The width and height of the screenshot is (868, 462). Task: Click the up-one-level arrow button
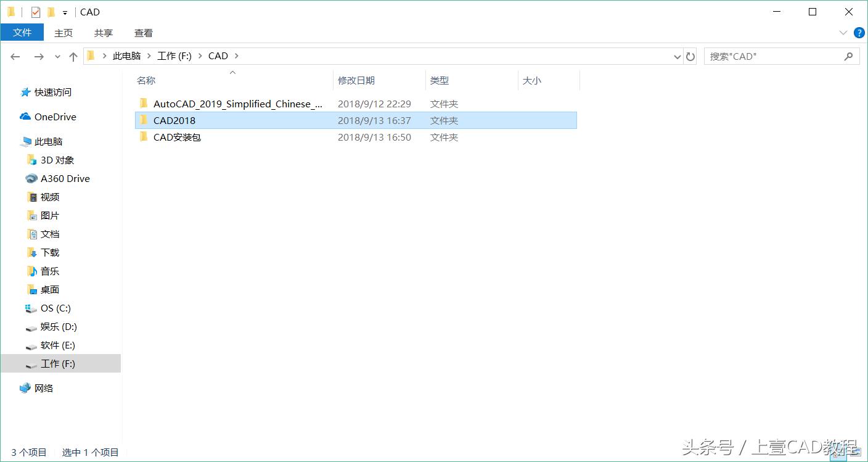click(x=73, y=56)
